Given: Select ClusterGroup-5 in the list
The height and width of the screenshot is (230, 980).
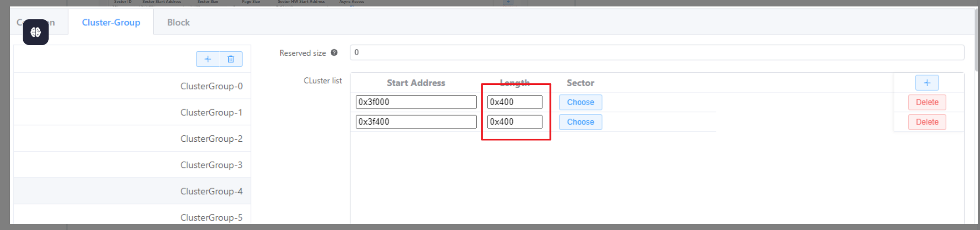Looking at the screenshot, I should pos(211,217).
